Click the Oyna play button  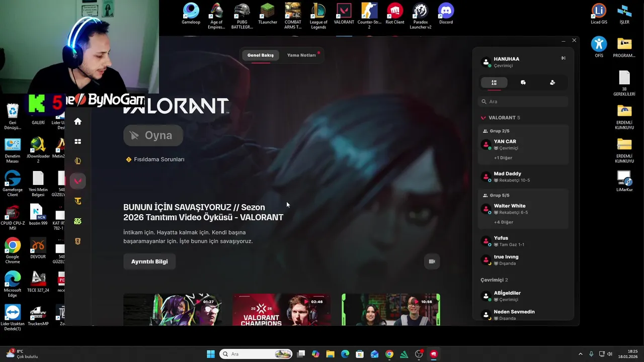coord(153,135)
